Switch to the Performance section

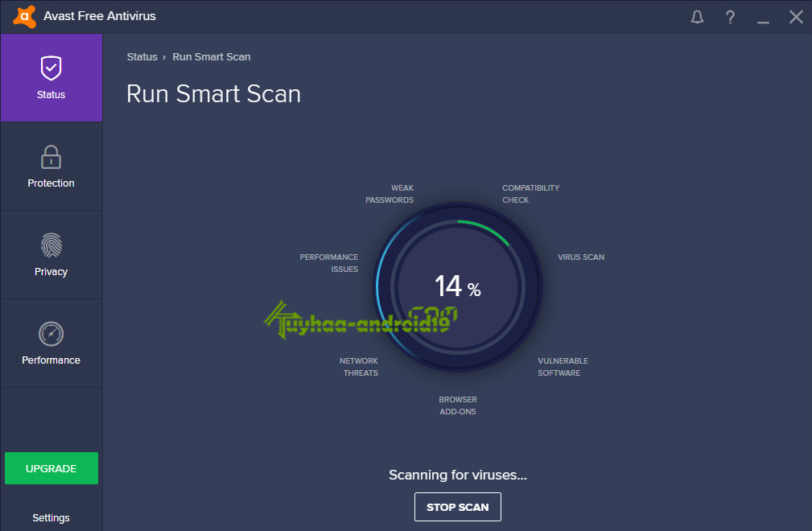[x=52, y=343]
